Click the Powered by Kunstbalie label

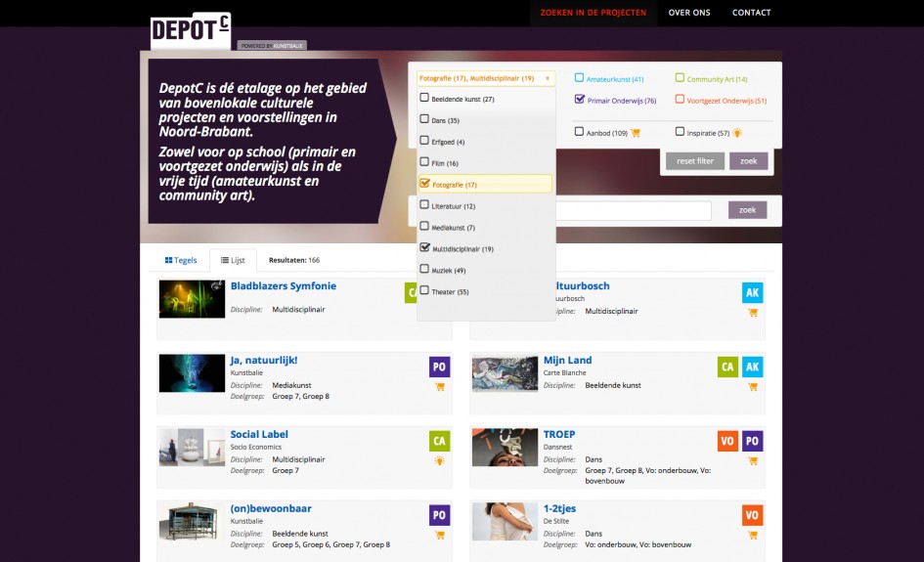click(x=272, y=45)
